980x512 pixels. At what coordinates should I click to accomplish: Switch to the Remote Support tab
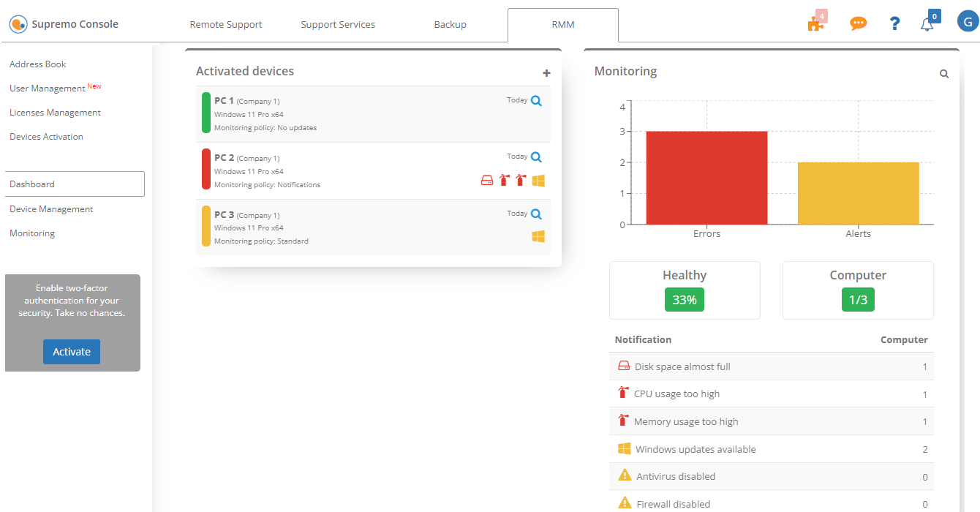tap(226, 25)
